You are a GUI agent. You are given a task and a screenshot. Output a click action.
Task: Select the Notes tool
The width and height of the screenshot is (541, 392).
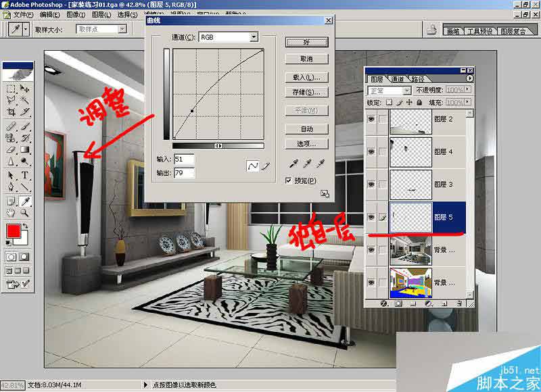[11, 201]
